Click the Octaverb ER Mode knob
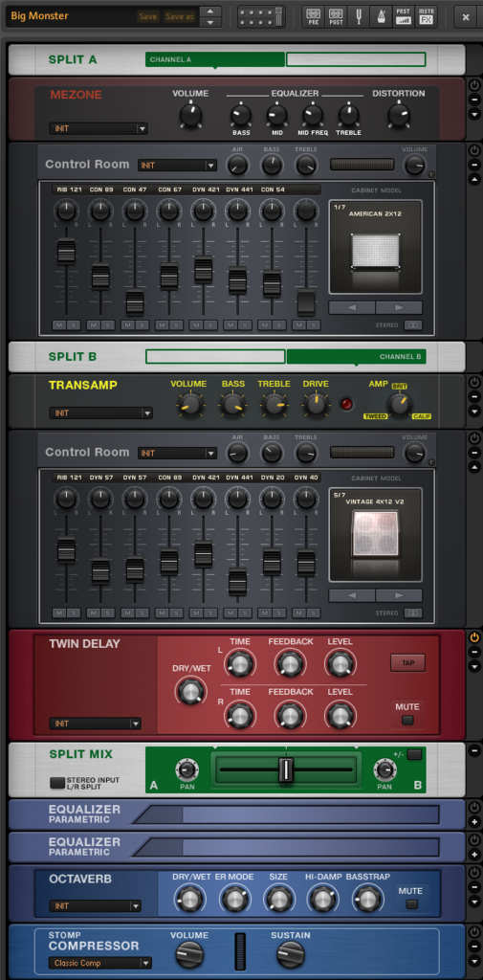The width and height of the screenshot is (483, 980). pyautogui.click(x=233, y=899)
